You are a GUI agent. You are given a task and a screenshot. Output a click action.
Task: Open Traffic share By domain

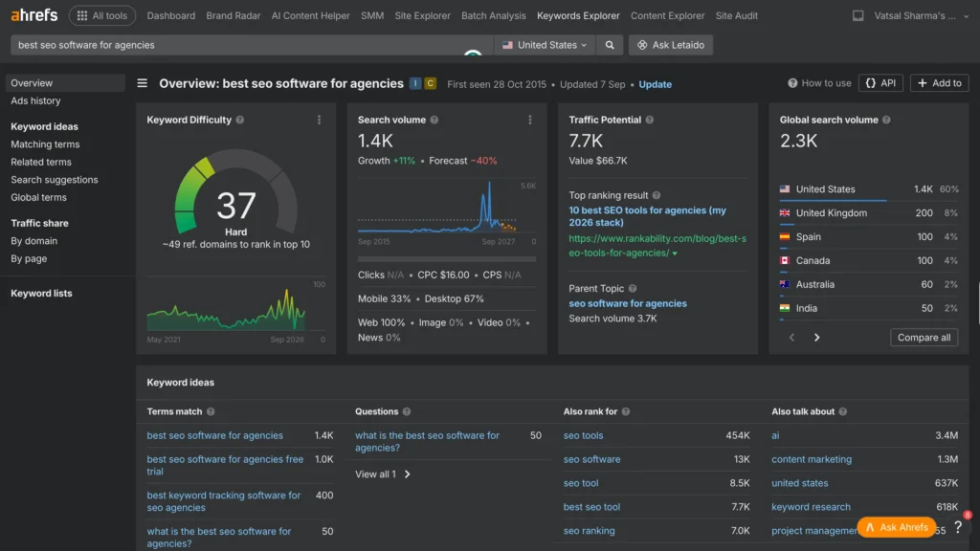[33, 240]
